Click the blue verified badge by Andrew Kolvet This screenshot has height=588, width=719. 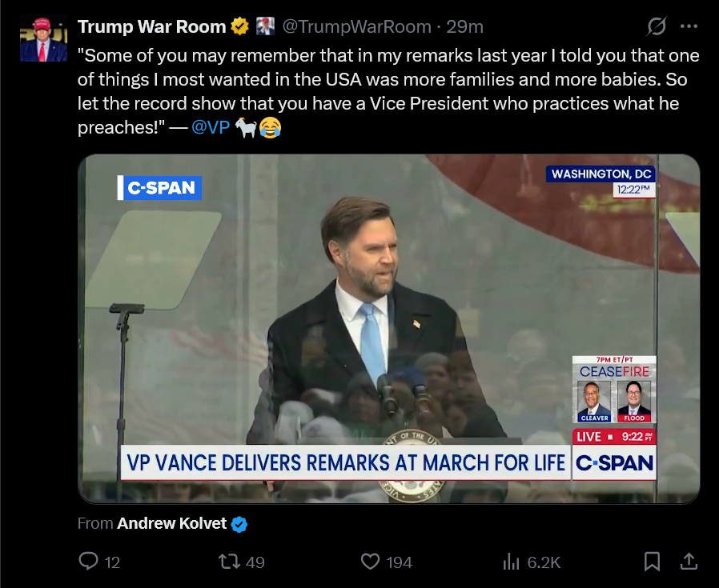[239, 524]
